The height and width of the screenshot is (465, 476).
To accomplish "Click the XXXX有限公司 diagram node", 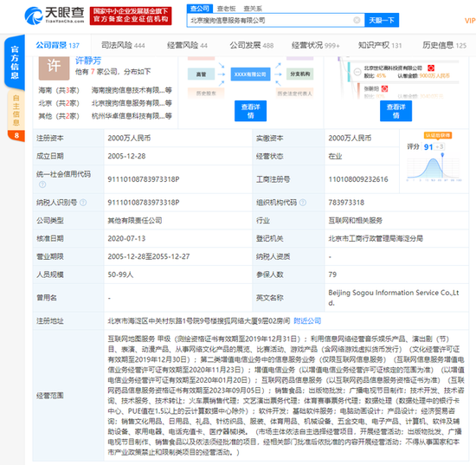I will [250, 74].
